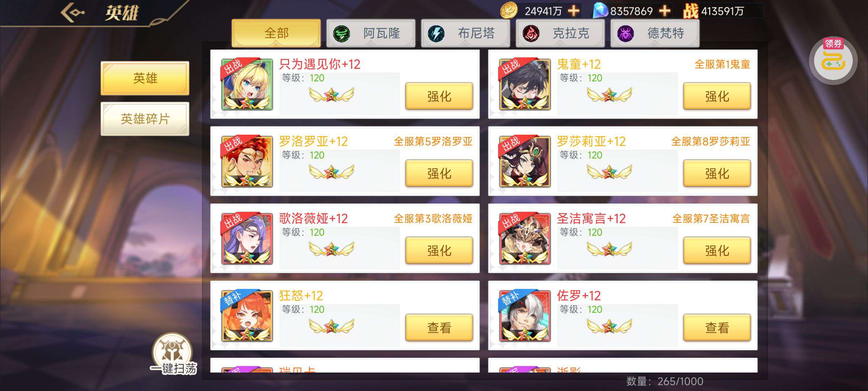Go back using the arrow icon
Screen dimensions: 868x391
[x=73, y=12]
